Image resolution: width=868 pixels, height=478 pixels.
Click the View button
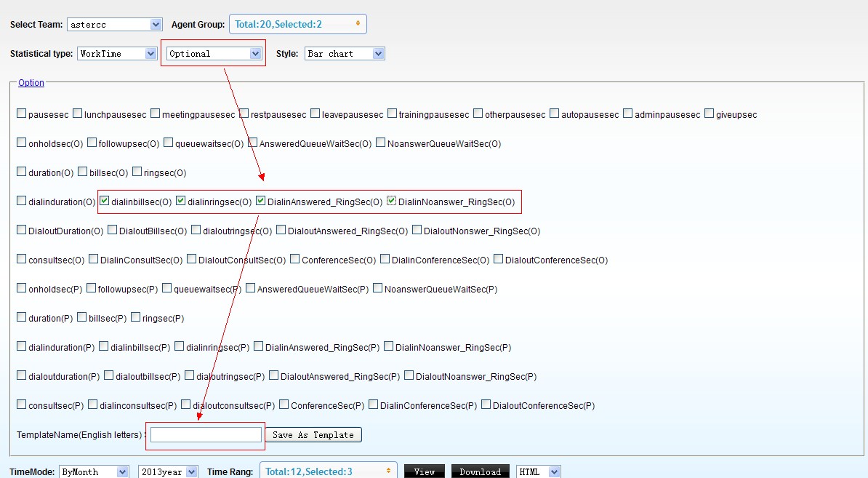[425, 471]
